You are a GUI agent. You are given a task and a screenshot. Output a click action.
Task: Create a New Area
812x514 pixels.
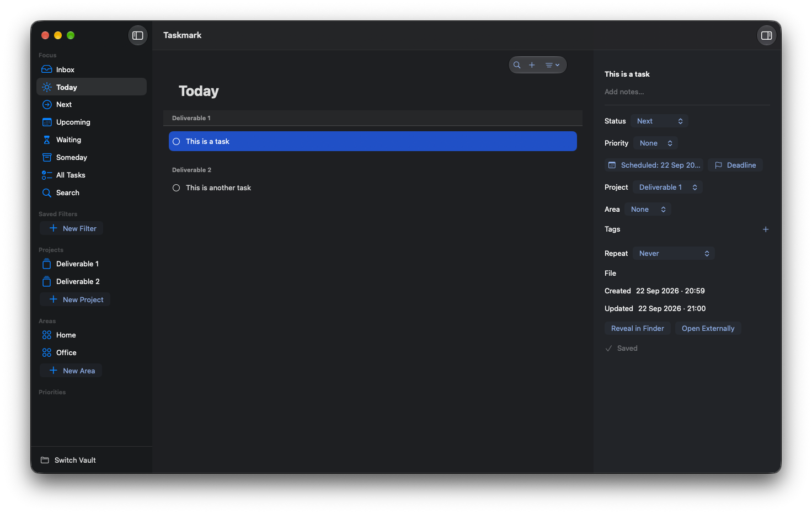71,371
